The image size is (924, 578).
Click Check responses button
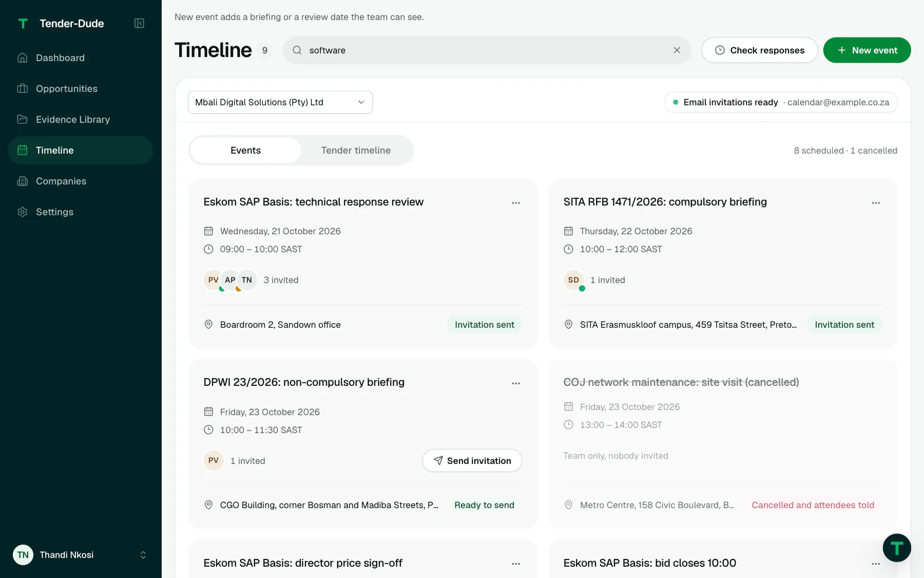click(759, 50)
